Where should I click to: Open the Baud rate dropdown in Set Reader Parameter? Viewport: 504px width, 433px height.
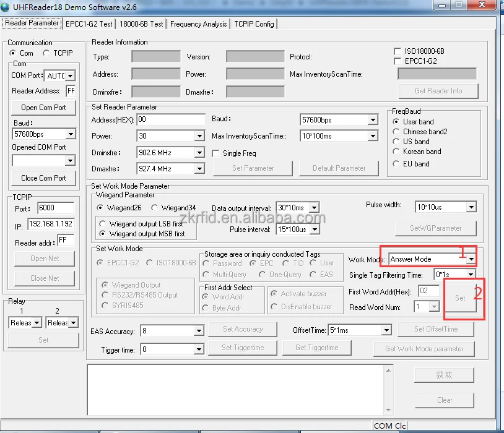pos(373,120)
